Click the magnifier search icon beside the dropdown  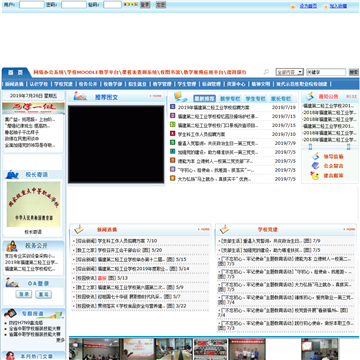[266, 72]
